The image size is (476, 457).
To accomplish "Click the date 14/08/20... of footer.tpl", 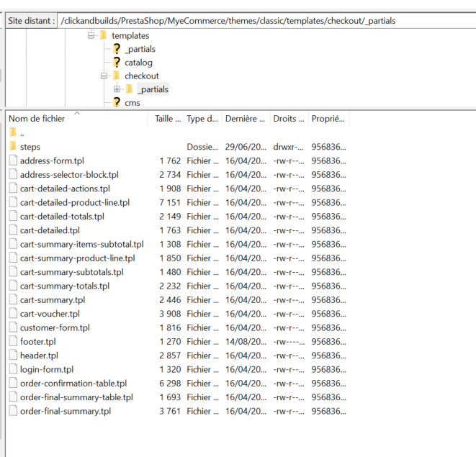I will point(246,342).
